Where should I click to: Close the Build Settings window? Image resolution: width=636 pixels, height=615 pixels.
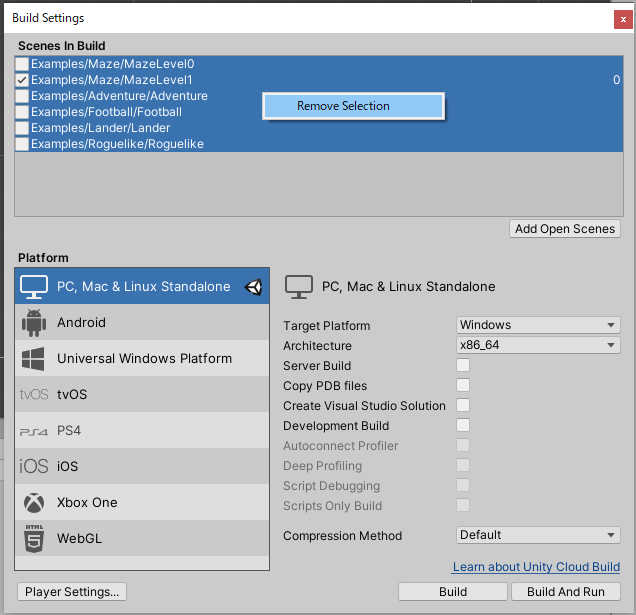623,19
